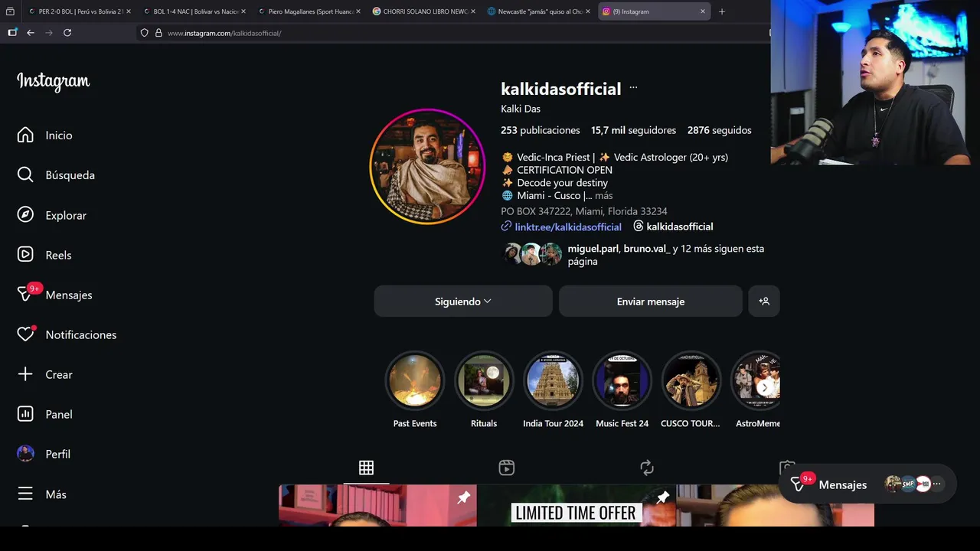Select the Reels tab icon

point(506,468)
